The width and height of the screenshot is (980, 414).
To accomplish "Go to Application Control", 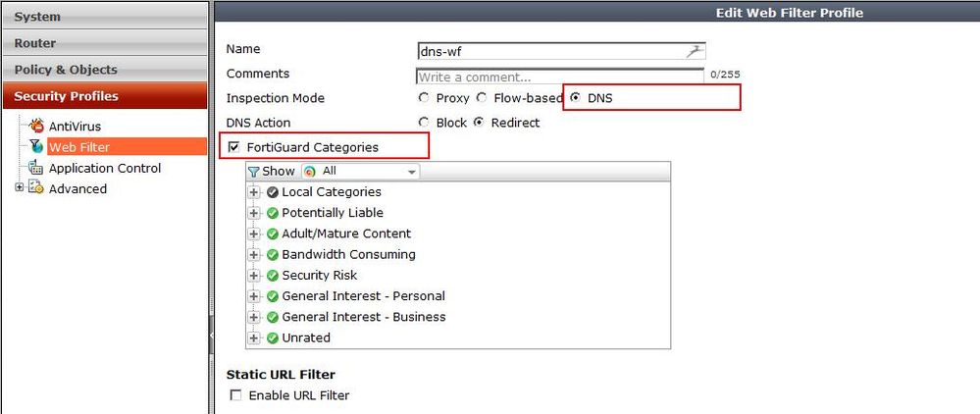I will 104,168.
